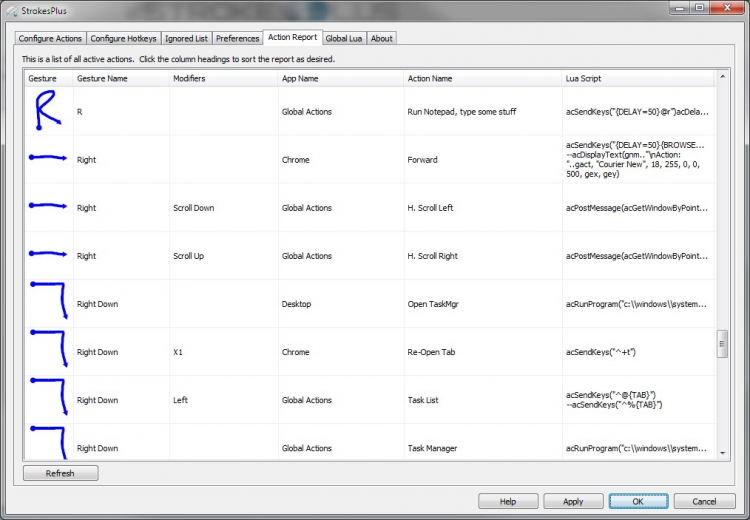This screenshot has height=520, width=750.
Task: Sort report by Action Name column
Action: click(x=483, y=78)
